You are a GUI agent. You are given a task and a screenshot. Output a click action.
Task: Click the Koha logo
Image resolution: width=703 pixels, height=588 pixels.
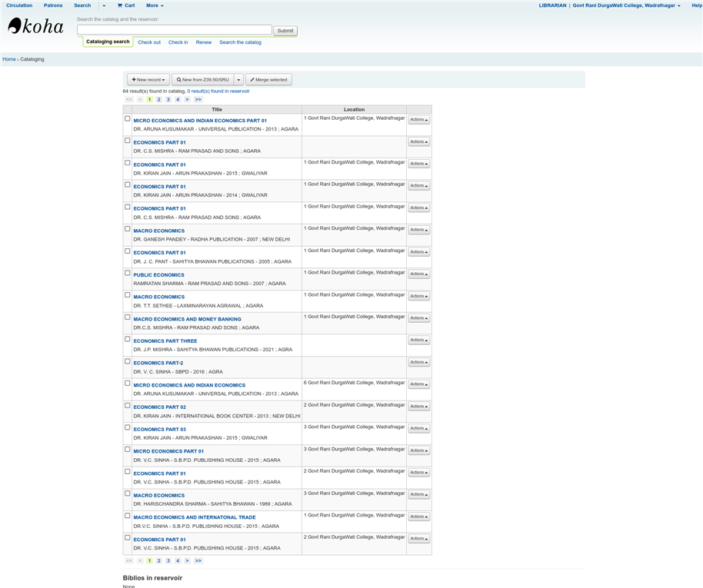35,26
